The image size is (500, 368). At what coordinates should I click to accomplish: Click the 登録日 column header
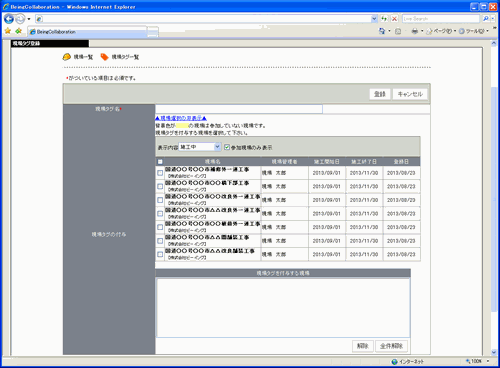(x=401, y=162)
